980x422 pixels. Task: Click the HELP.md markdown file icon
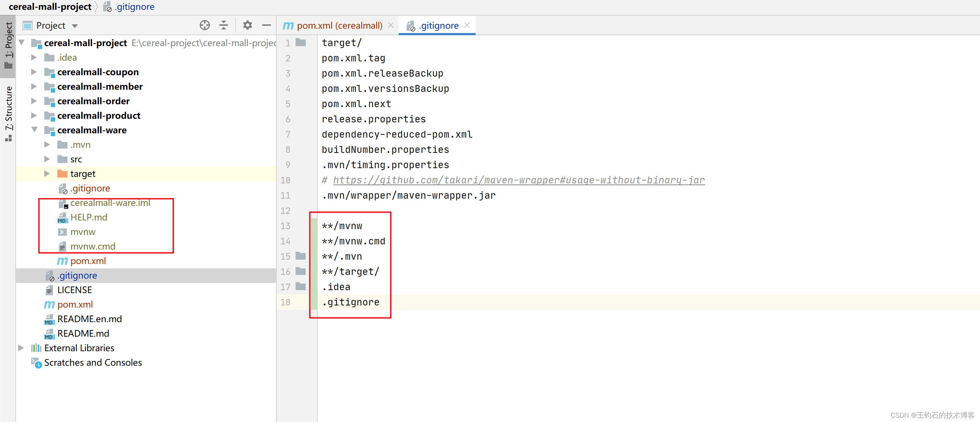click(62, 218)
